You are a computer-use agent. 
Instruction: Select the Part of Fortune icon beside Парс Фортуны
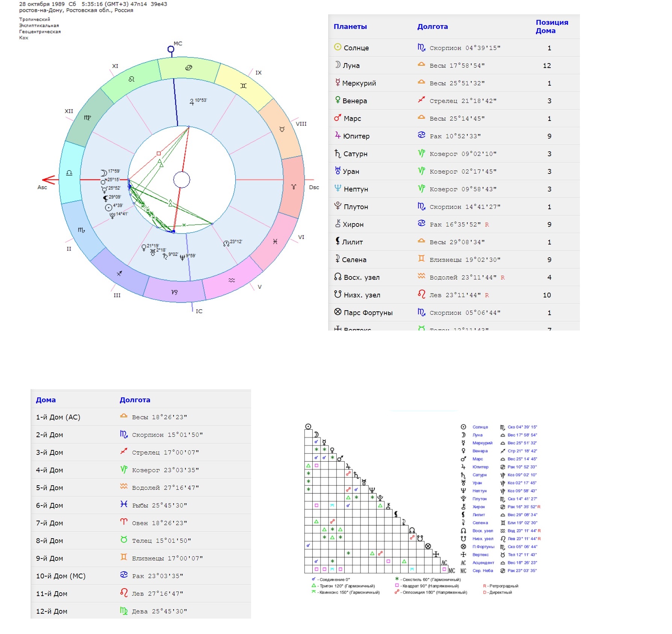click(338, 312)
